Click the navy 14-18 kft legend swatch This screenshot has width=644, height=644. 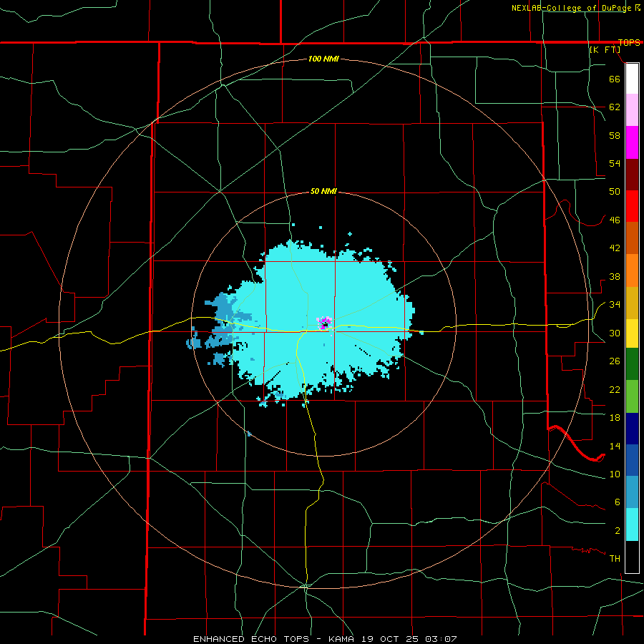[632, 429]
